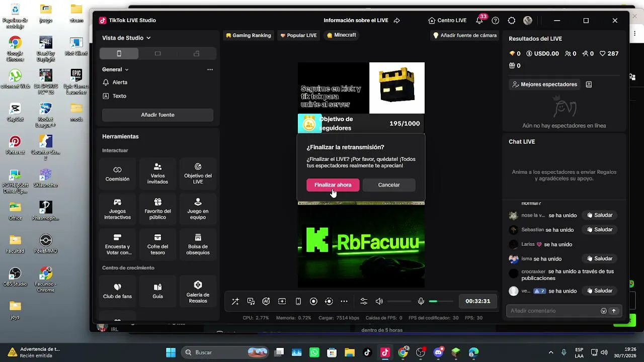
Task: Select the landscape layout tab
Action: (x=157, y=54)
